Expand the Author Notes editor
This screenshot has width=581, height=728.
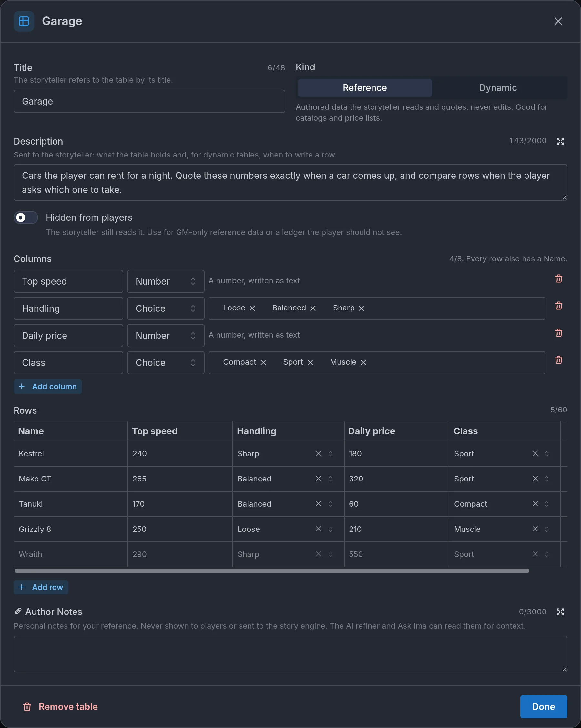560,612
